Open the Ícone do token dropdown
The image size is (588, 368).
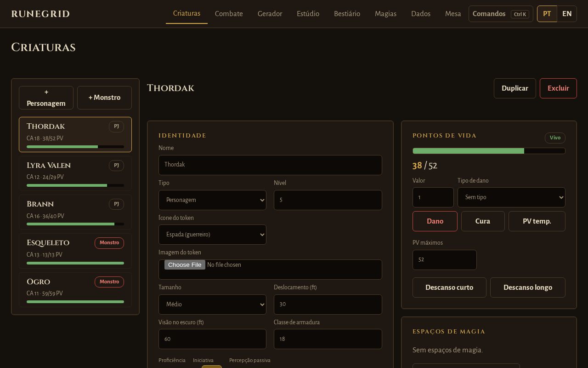212,235
